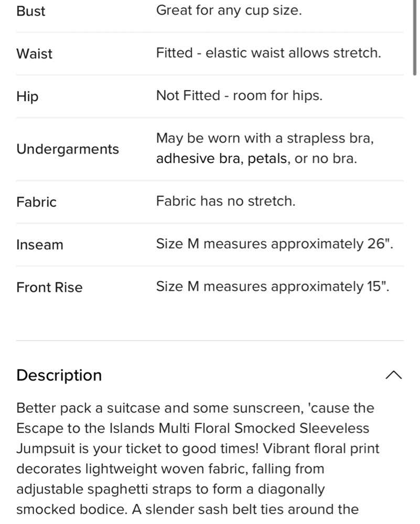
Task: Select the Front Rise row label
Action: click(49, 287)
